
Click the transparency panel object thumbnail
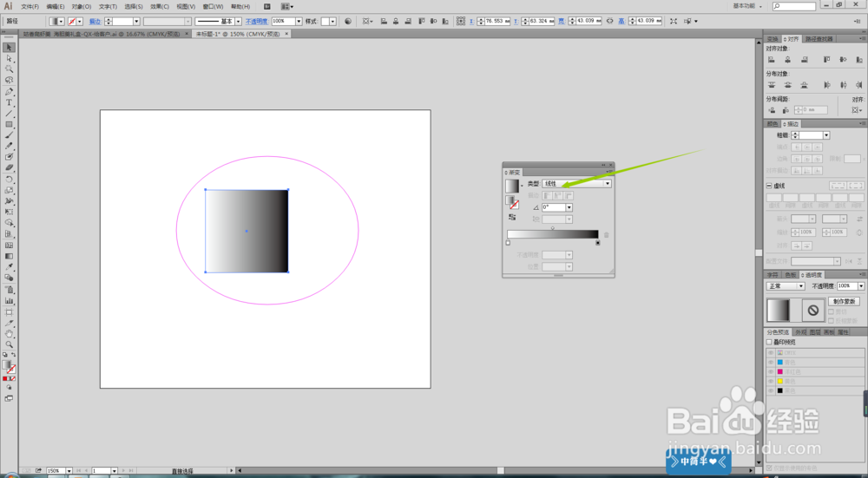[777, 311]
